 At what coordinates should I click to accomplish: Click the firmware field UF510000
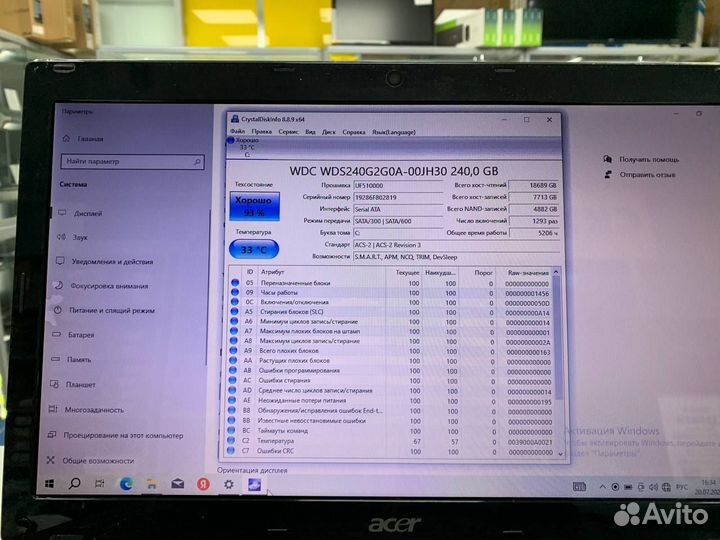tap(398, 186)
